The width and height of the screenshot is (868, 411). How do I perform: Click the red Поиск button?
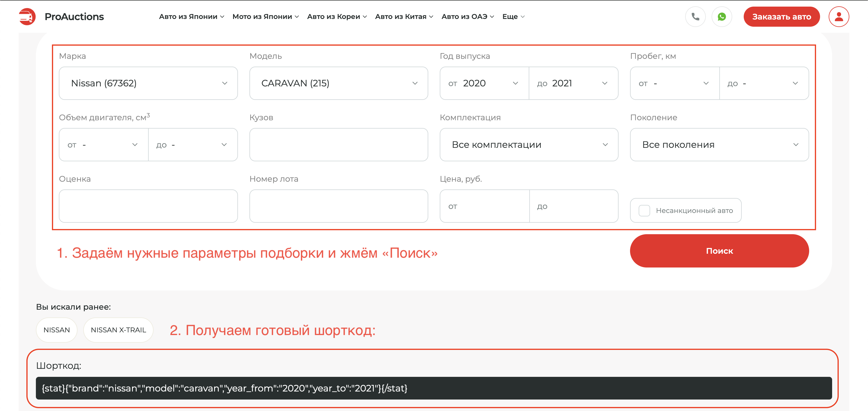pyautogui.click(x=719, y=251)
